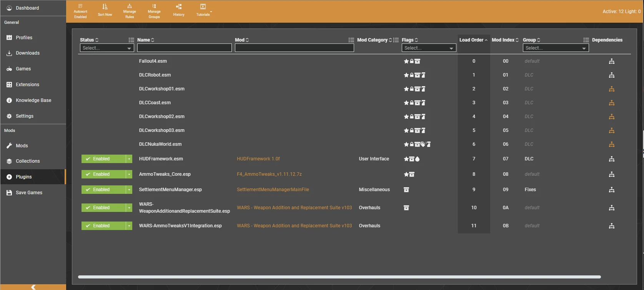Open status dropdown arrow for HUDFramework.esm

(129, 159)
